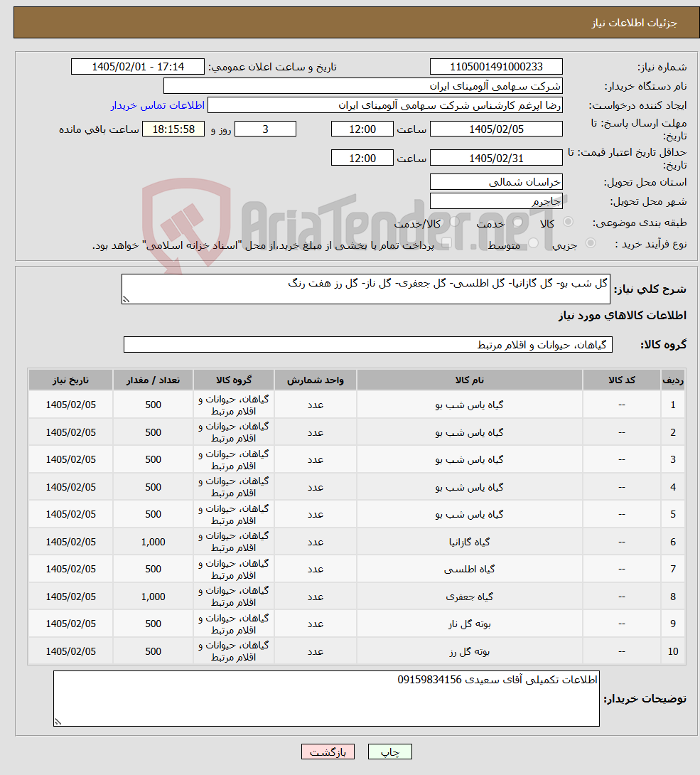This screenshot has width=700, height=775.
Task: Select the کالا/خدمت radio button
Action: [454, 222]
